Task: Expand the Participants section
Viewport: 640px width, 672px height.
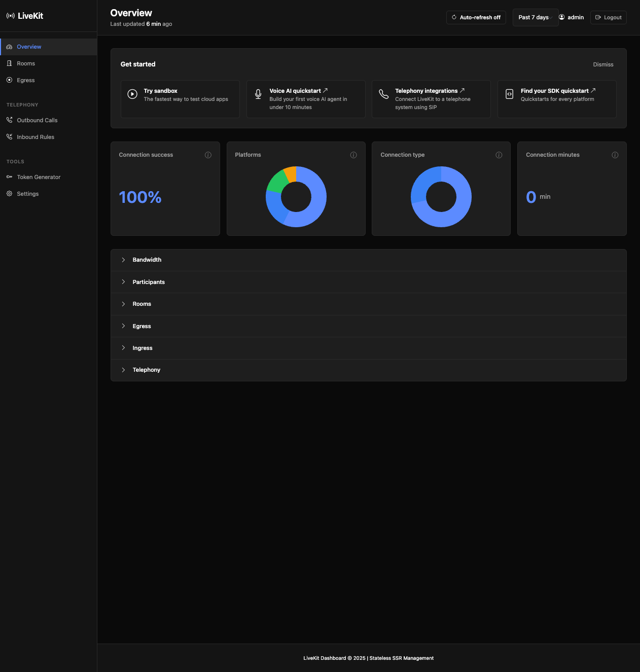Action: click(149, 282)
